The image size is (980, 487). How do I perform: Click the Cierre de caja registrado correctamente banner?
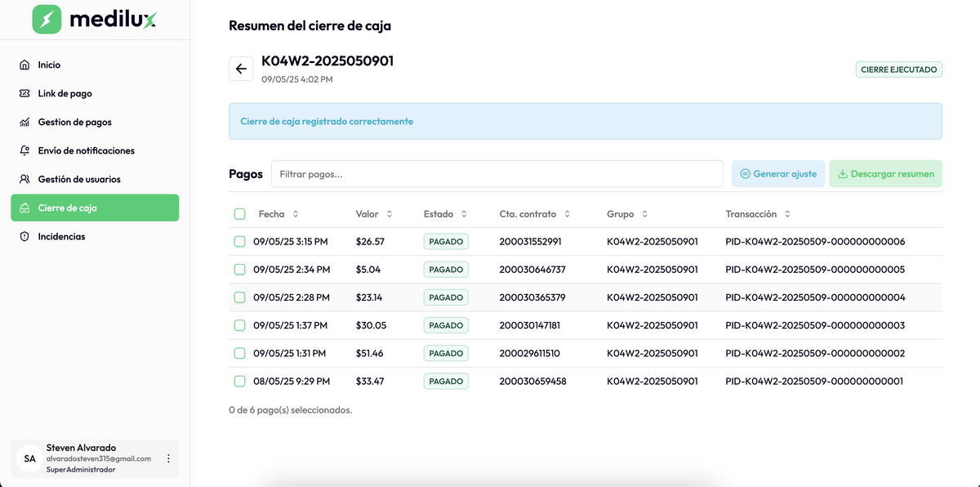tap(586, 121)
